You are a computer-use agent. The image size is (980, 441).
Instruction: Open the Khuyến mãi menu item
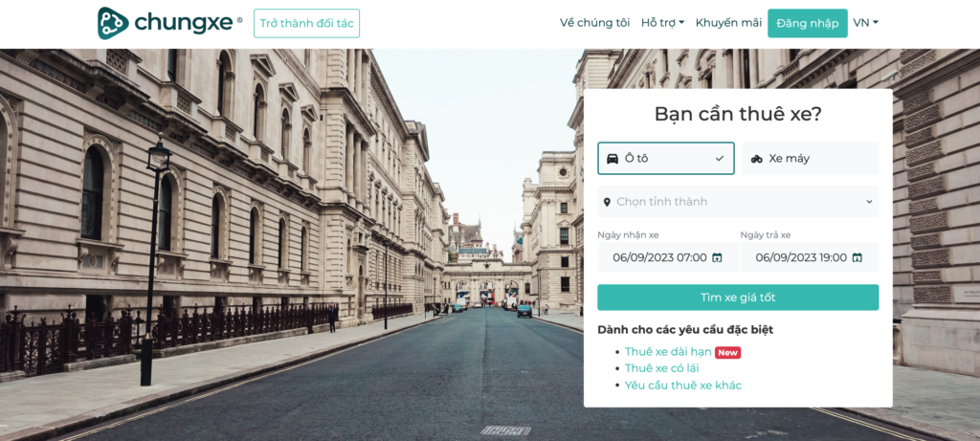(x=728, y=23)
